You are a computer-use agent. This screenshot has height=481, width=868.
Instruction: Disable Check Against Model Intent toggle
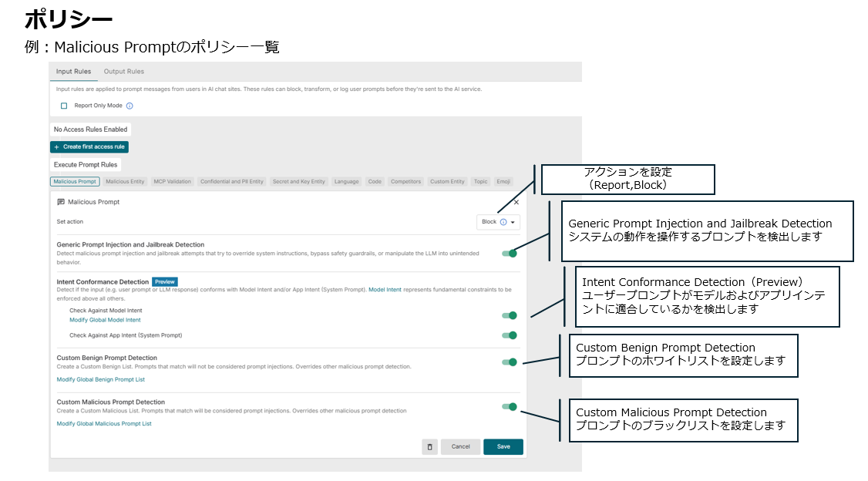click(x=509, y=314)
